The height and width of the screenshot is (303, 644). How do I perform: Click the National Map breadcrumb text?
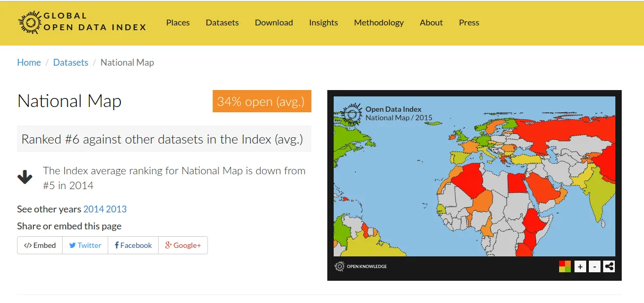pyautogui.click(x=127, y=63)
